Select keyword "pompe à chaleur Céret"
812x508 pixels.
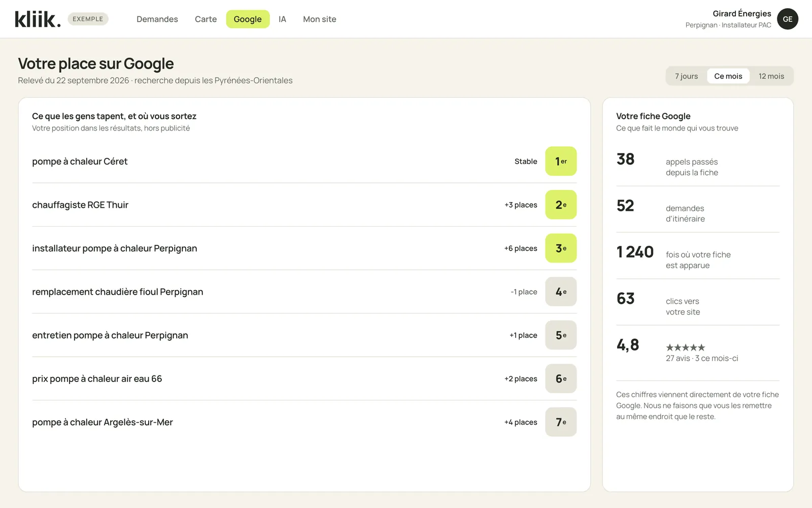(80, 162)
